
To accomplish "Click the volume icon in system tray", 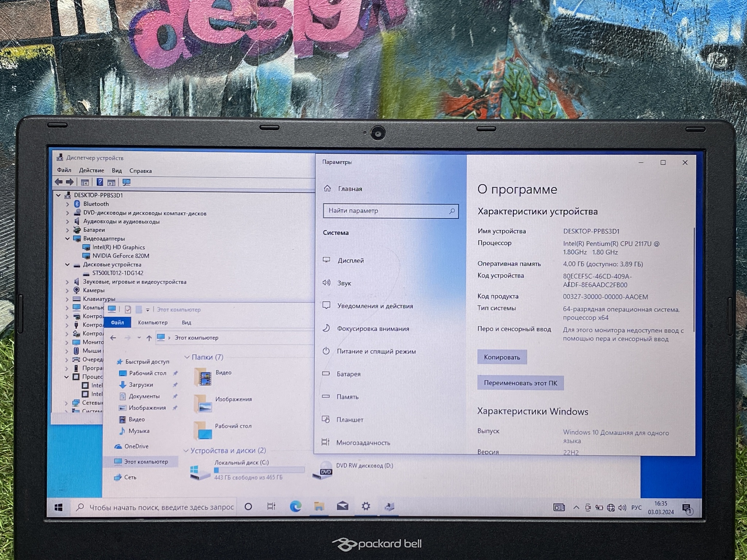I will pyautogui.click(x=622, y=507).
